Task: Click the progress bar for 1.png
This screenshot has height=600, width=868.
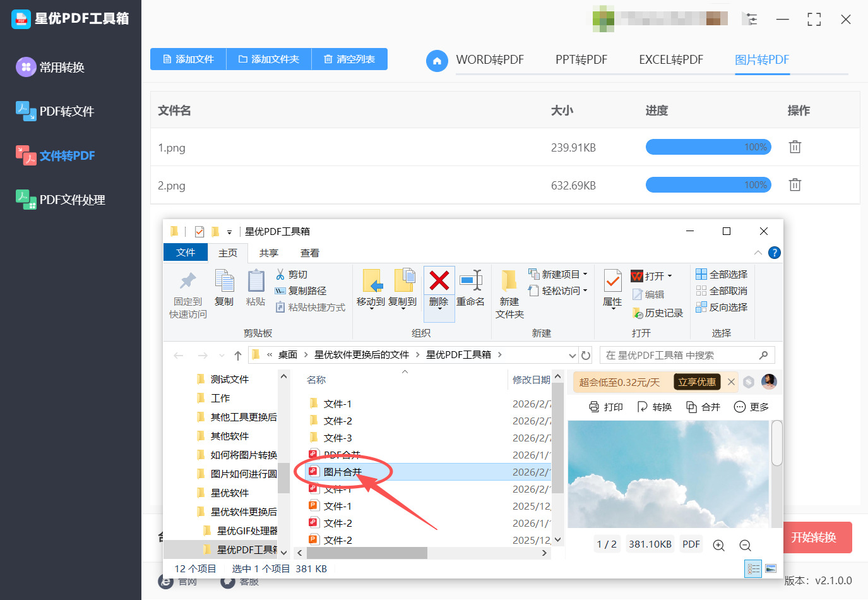Action: coord(708,147)
